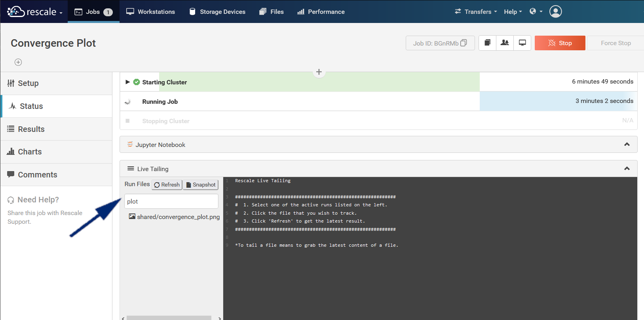Click the monitor desktop icon button
Viewport: 644px width, 320px height.
pyautogui.click(x=522, y=43)
